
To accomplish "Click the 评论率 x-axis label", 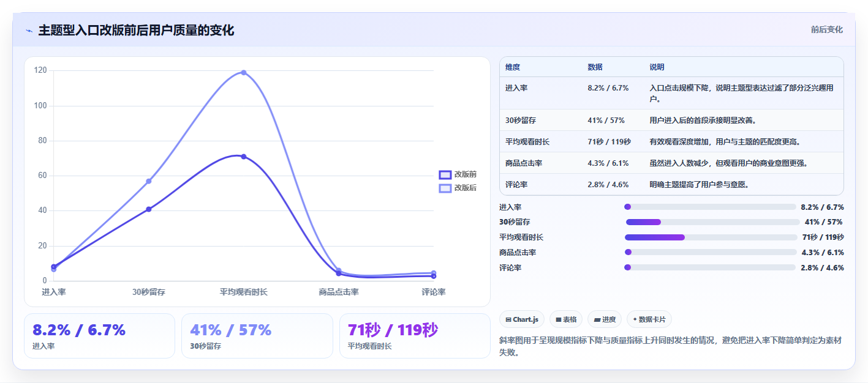I will click(434, 292).
